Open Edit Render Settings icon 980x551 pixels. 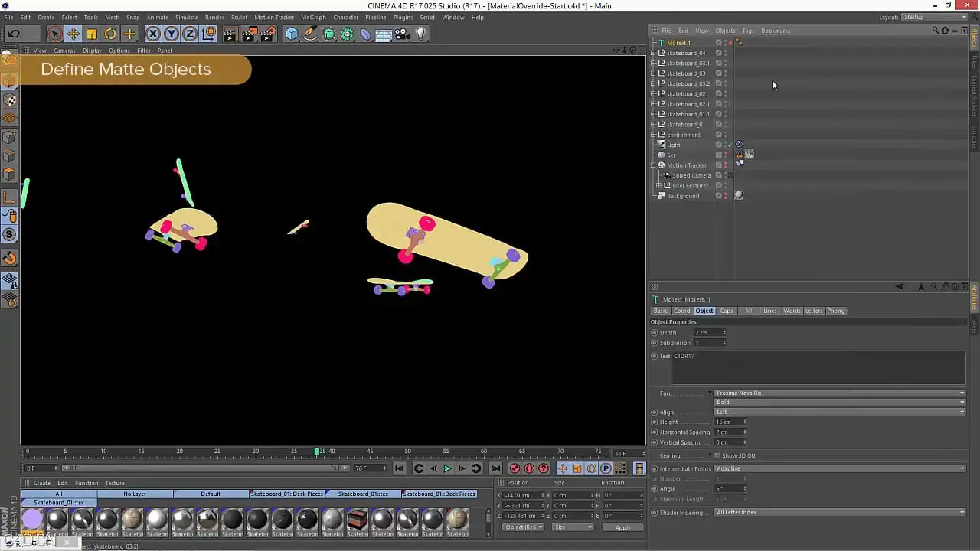click(x=268, y=34)
